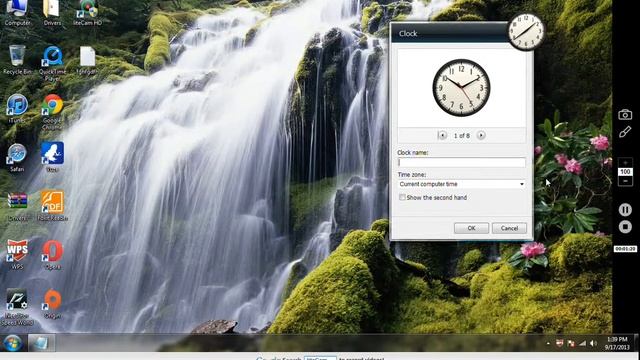The width and height of the screenshot is (640, 360).
Task: Open the Speed World game shortcut
Action: coord(17,307)
